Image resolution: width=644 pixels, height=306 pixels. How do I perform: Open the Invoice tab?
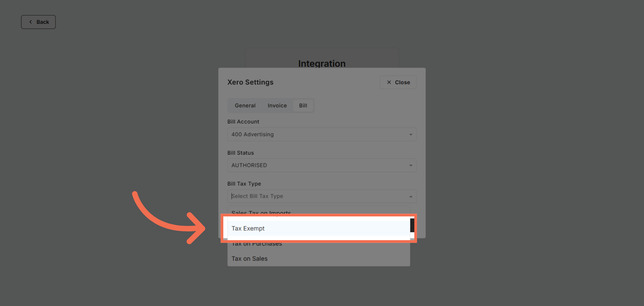point(277,105)
